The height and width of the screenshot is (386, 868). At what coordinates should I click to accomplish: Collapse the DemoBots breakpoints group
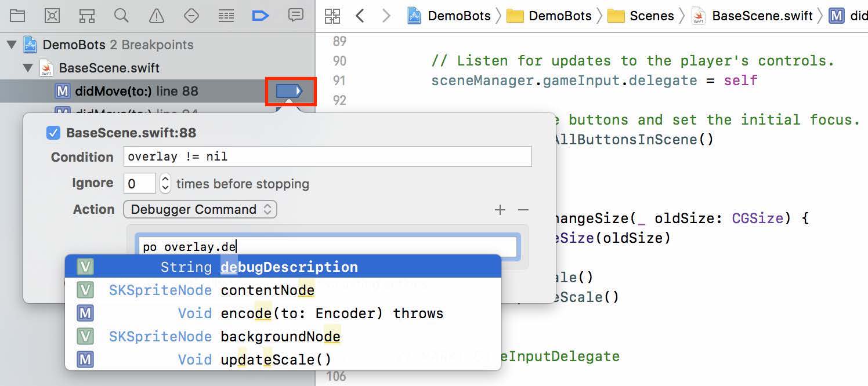12,45
